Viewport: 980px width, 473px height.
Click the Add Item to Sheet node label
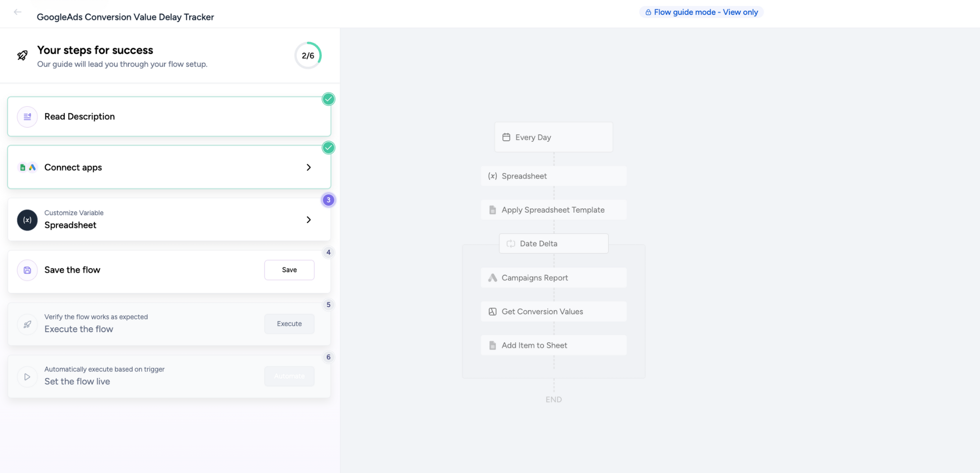pyautogui.click(x=534, y=346)
